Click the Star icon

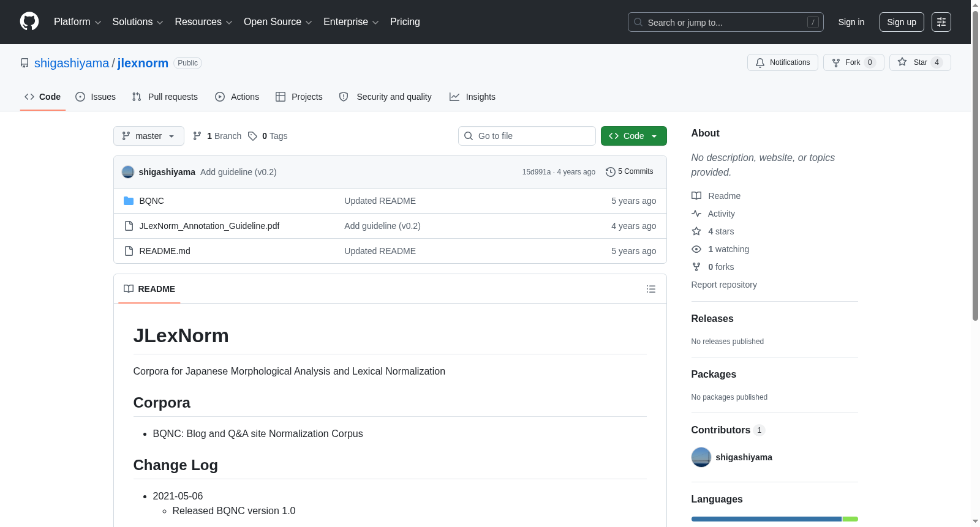(902, 62)
